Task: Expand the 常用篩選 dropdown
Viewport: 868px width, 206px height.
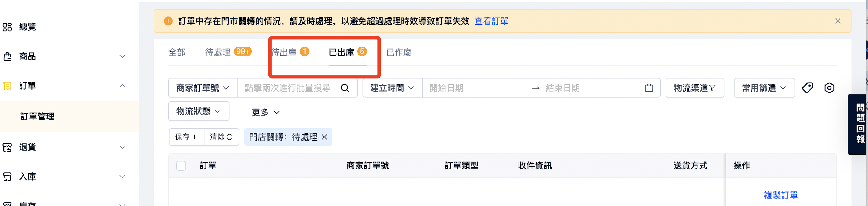Action: coord(764,88)
